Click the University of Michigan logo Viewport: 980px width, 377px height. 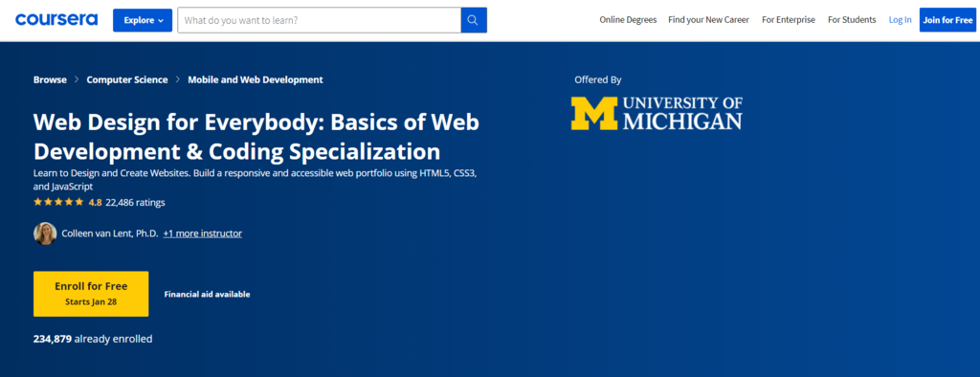point(657,113)
